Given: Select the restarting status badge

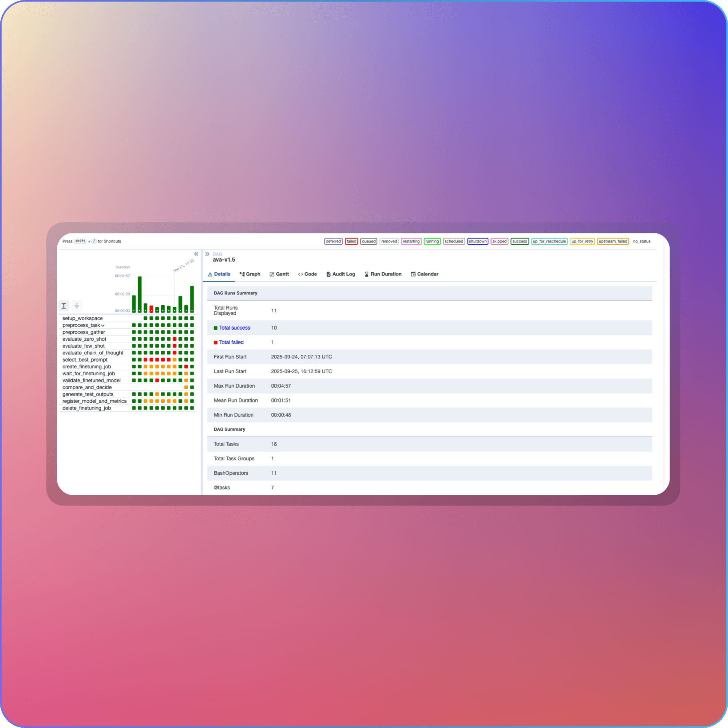Looking at the screenshot, I should coord(411,241).
